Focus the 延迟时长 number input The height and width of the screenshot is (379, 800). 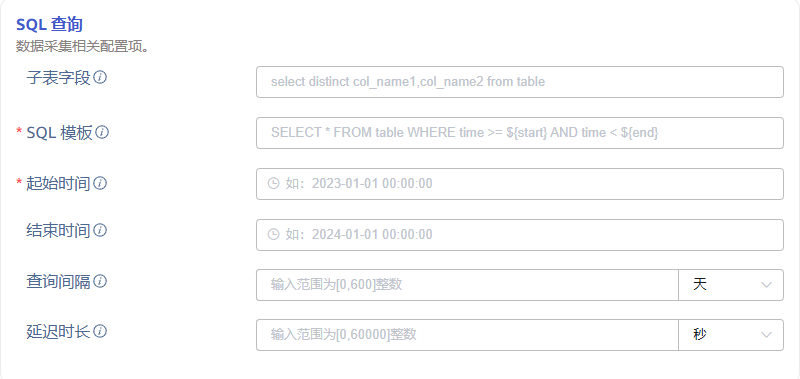[x=467, y=335]
